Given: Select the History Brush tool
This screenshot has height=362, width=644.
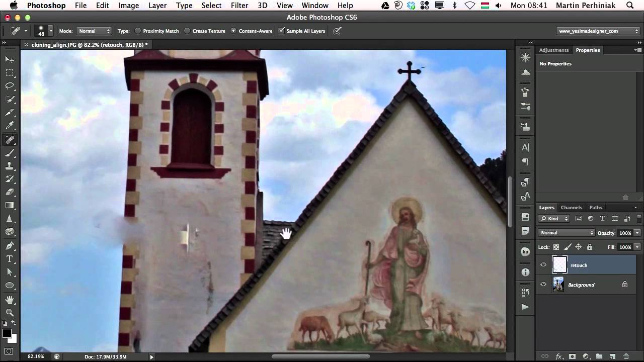Looking at the screenshot, I should click(10, 179).
